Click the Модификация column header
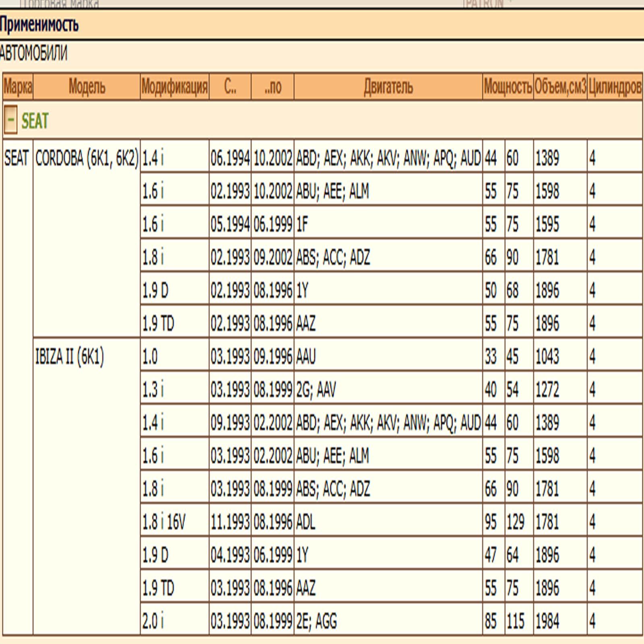This screenshot has height=644, width=644. pos(175,87)
